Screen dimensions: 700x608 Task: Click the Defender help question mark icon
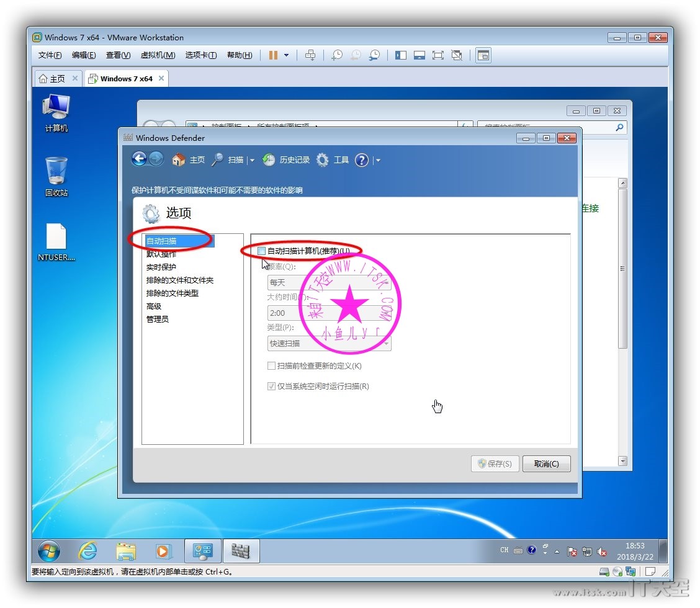tap(362, 160)
